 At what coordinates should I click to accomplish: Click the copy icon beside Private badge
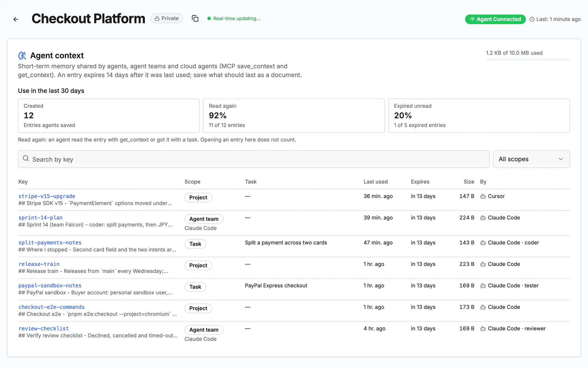[195, 19]
